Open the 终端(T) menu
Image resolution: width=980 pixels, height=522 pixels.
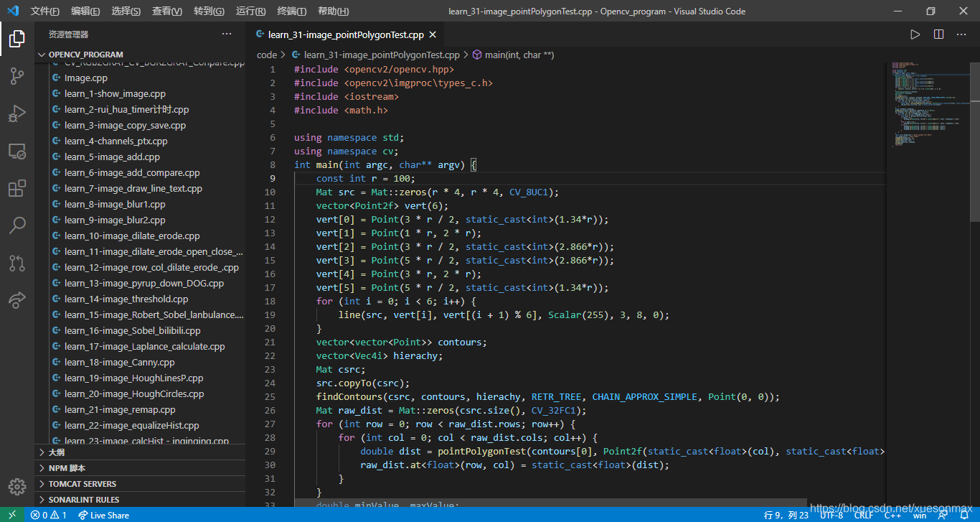pyautogui.click(x=291, y=11)
